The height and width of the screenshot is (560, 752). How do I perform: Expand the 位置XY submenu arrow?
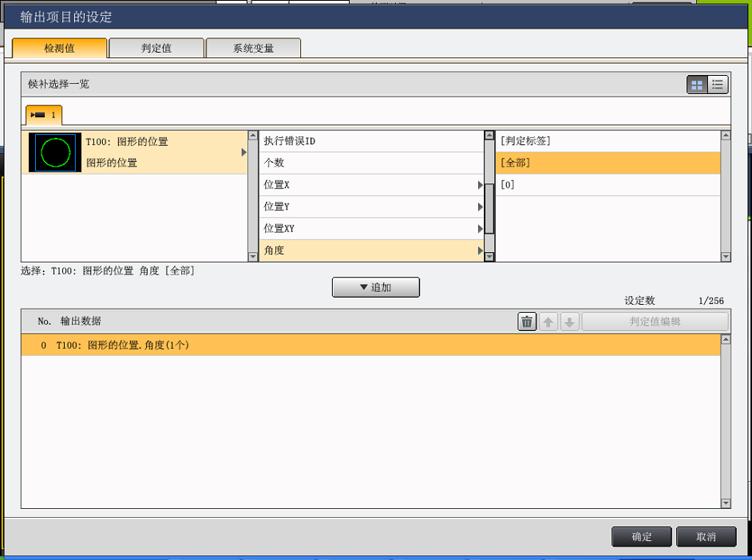pyautogui.click(x=481, y=229)
